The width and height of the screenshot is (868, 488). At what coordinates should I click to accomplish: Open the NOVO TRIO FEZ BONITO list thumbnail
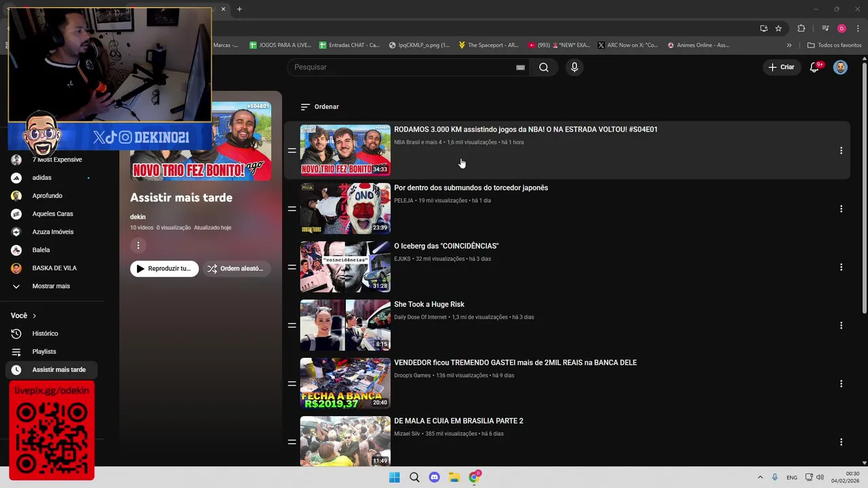[x=345, y=150]
